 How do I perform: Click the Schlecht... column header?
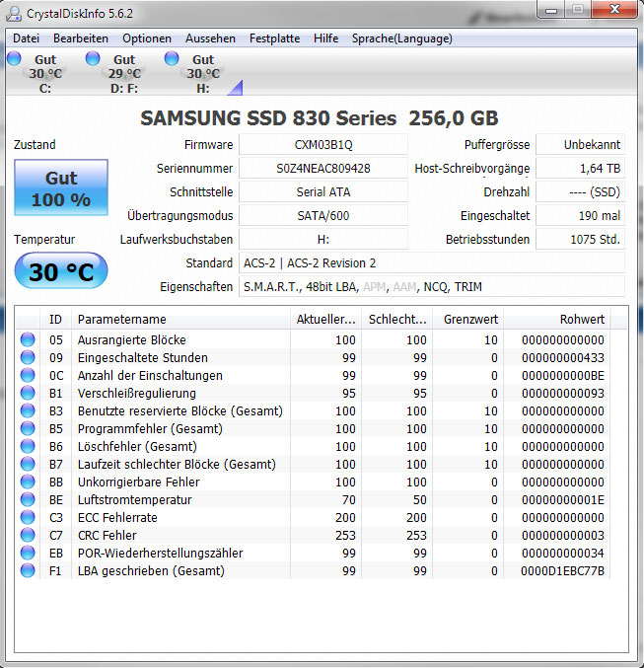pyautogui.click(x=397, y=319)
